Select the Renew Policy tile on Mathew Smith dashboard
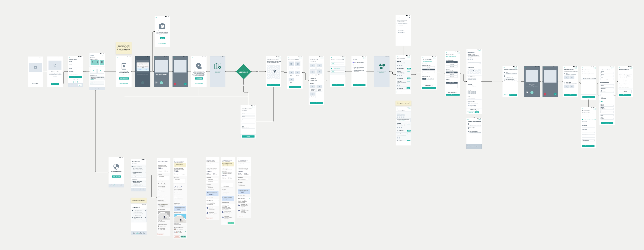 coord(93,63)
